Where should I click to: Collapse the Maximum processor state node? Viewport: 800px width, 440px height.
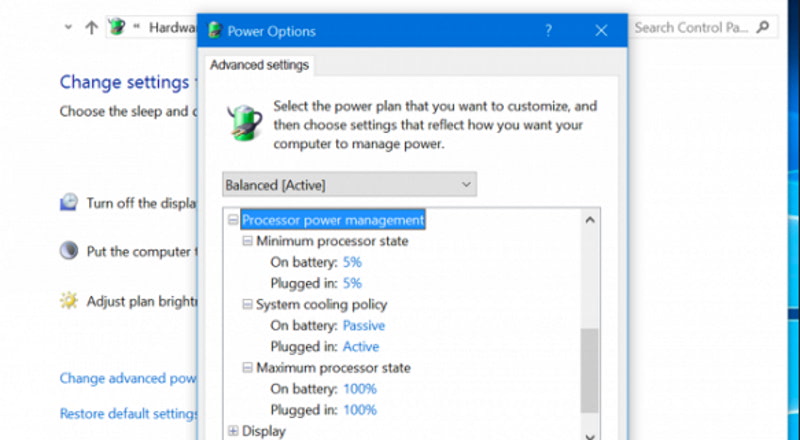point(247,368)
